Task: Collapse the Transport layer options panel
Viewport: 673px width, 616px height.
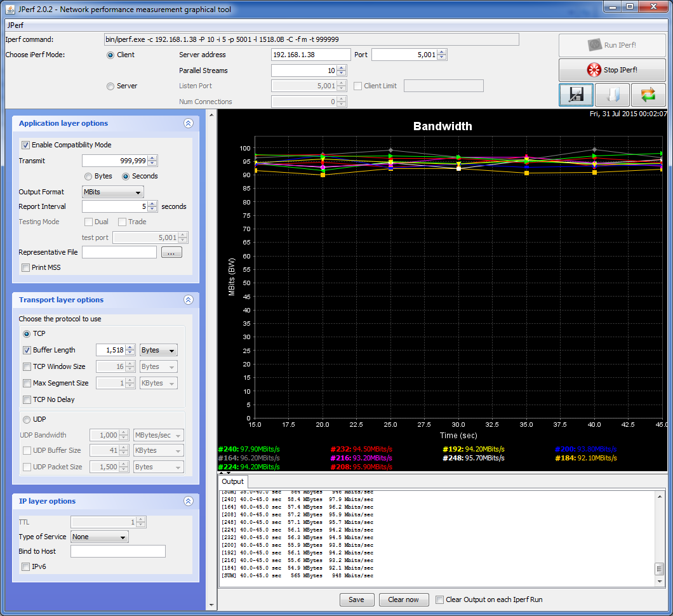Action: (188, 300)
